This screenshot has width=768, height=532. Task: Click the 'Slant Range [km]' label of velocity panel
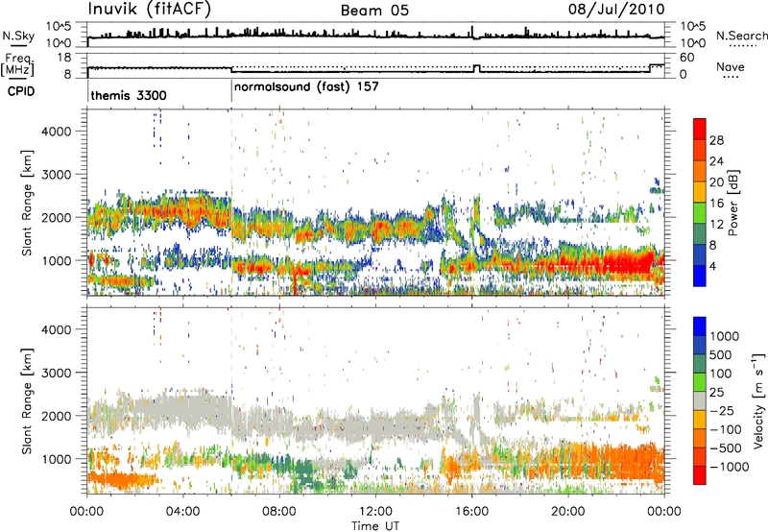point(28,400)
